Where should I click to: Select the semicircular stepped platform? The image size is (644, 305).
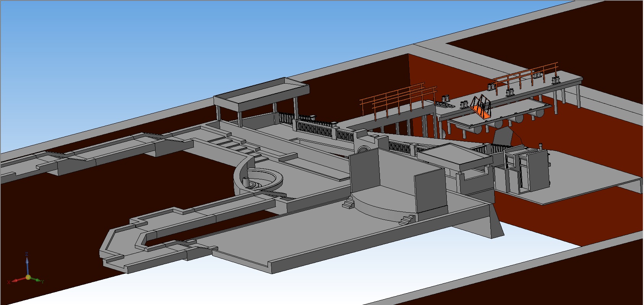pos(382,208)
